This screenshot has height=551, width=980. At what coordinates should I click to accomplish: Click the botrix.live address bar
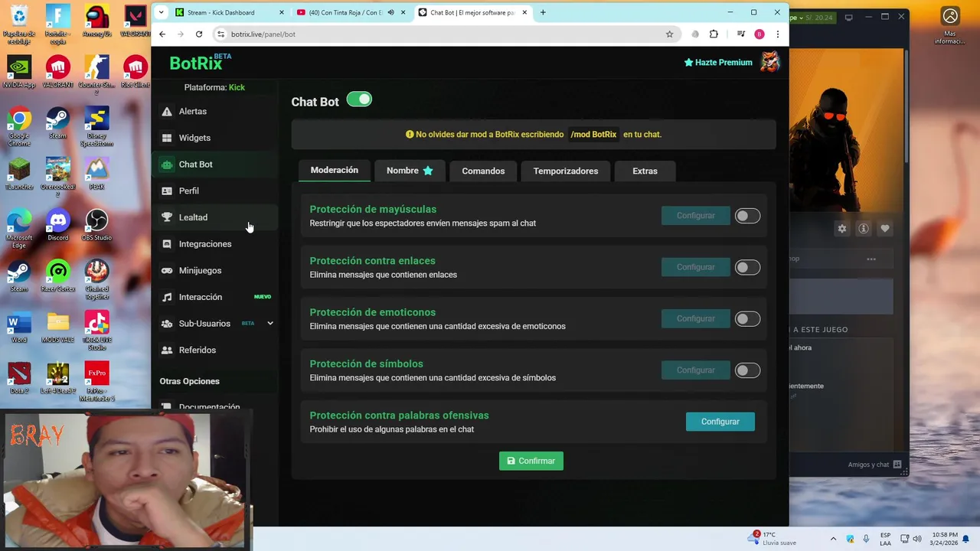click(444, 34)
